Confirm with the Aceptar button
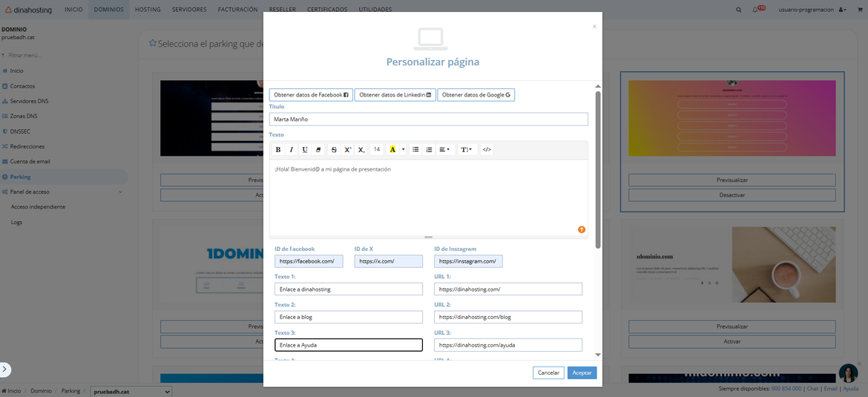The height and width of the screenshot is (397, 868). tap(582, 373)
